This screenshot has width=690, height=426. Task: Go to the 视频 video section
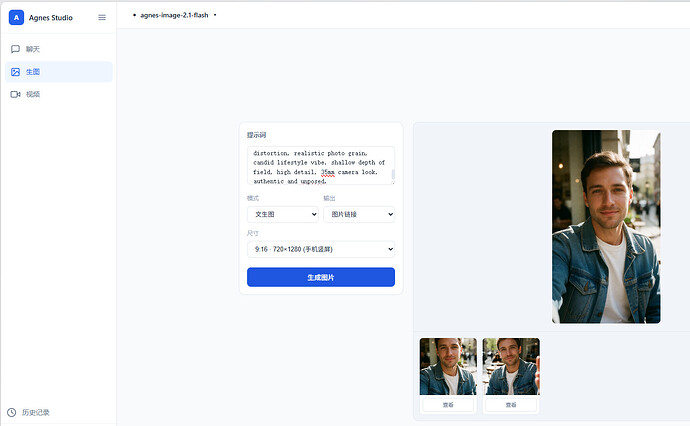59,94
